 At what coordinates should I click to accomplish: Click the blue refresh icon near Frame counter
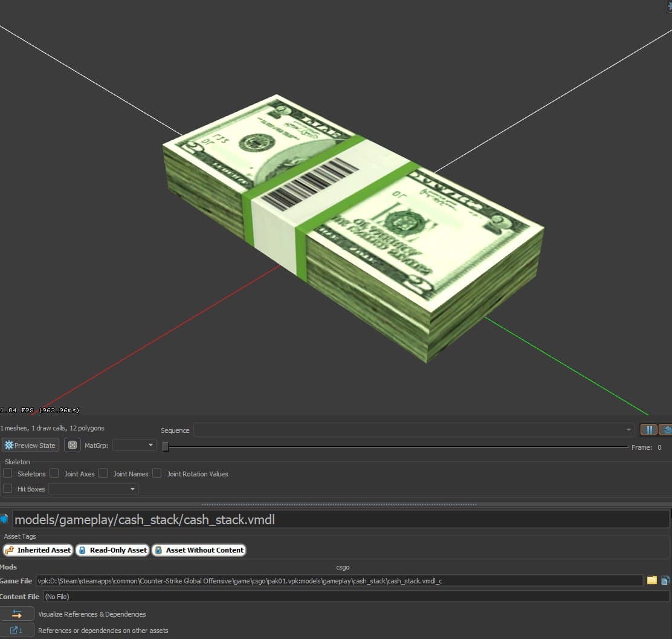667,430
